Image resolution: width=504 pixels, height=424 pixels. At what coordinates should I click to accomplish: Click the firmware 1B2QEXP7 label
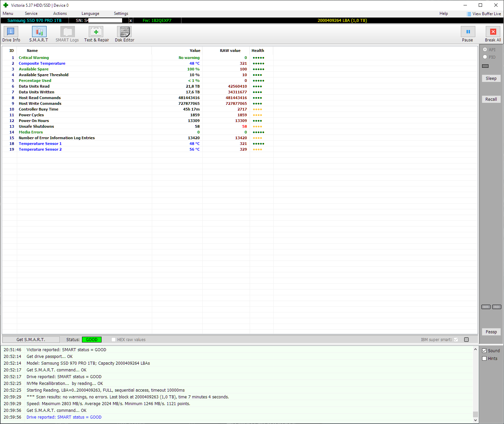click(157, 21)
